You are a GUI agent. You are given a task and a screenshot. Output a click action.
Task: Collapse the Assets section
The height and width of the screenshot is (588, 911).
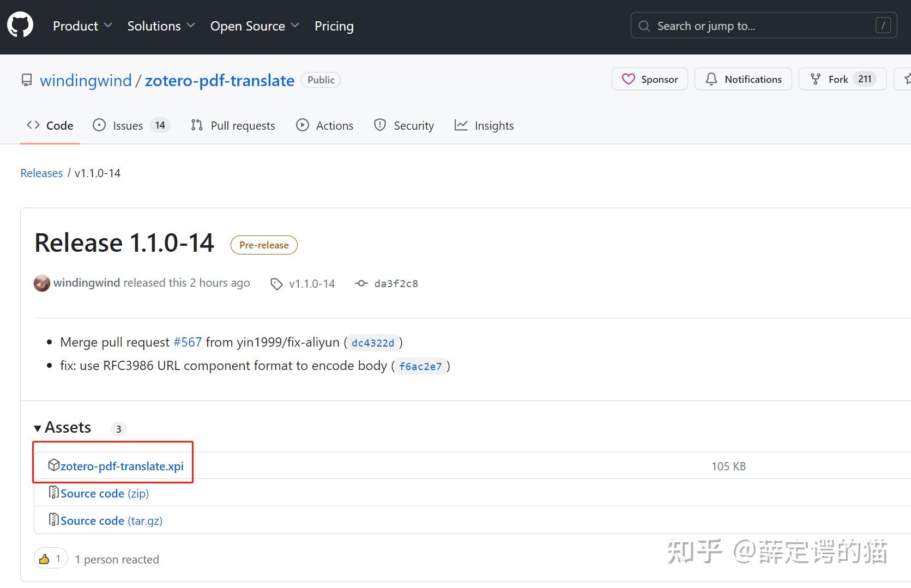[62, 427]
